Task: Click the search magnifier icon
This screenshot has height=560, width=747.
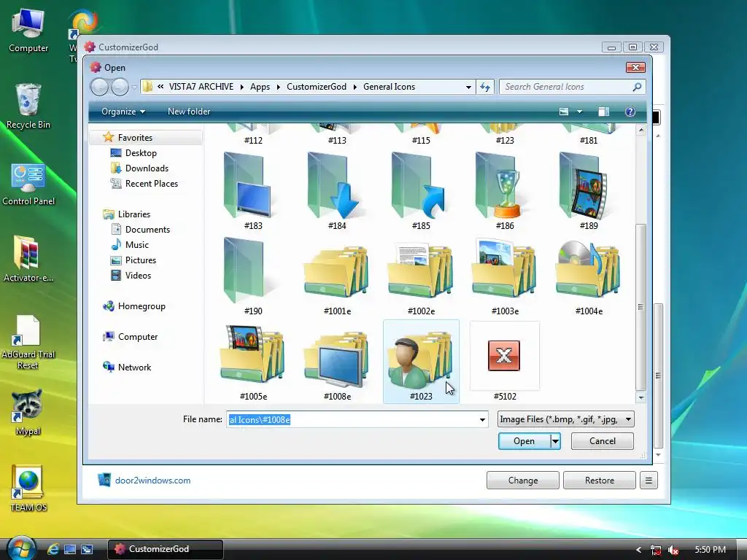Action: 637,87
